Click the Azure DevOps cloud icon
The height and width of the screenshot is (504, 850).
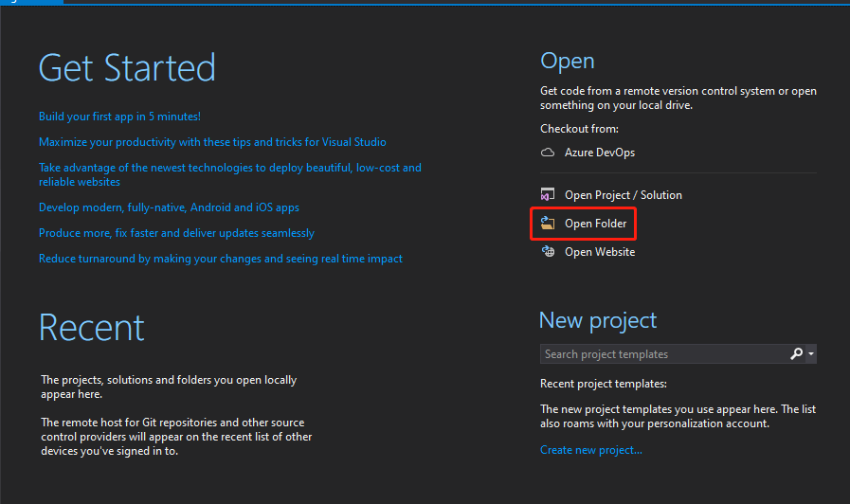tap(548, 153)
